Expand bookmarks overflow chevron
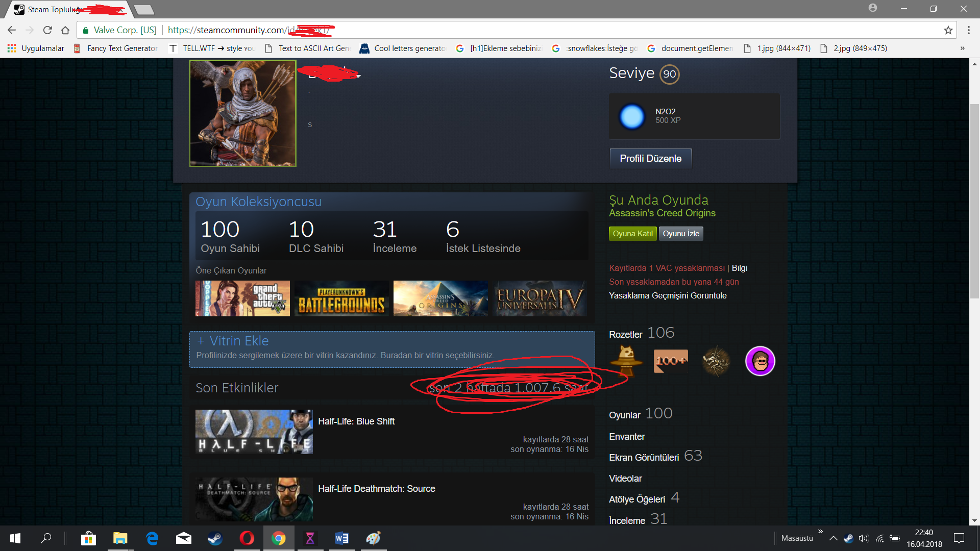The image size is (980, 551). point(963,48)
